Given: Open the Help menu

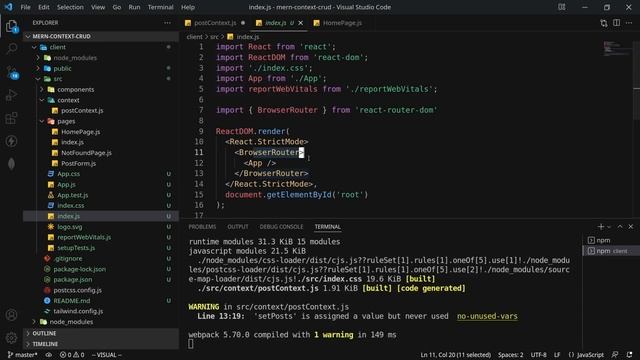Looking at the screenshot, I should (188, 7).
